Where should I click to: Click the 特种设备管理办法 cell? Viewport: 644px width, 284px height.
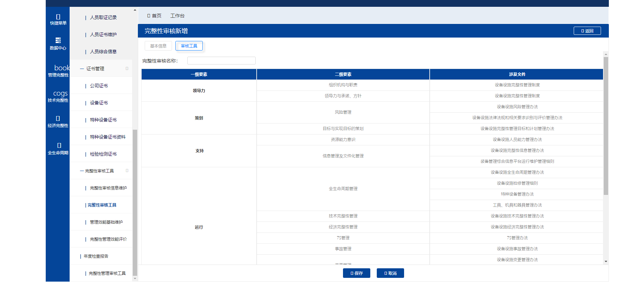tap(517, 194)
